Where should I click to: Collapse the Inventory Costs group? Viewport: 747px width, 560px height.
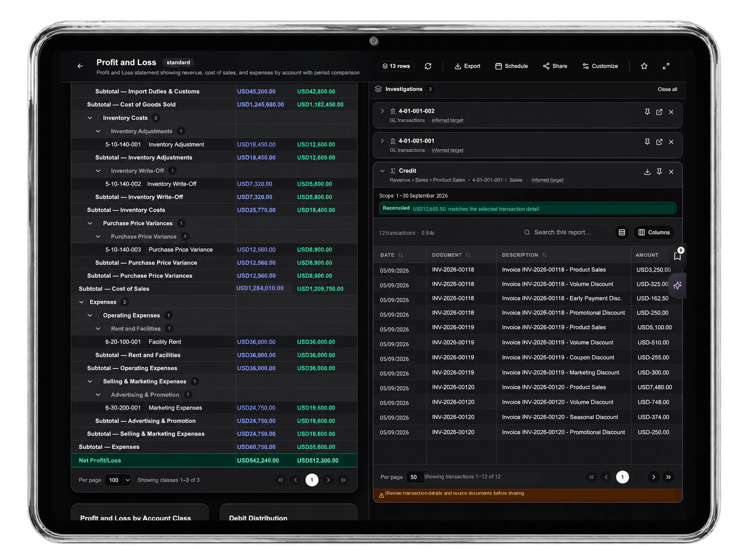(x=90, y=118)
